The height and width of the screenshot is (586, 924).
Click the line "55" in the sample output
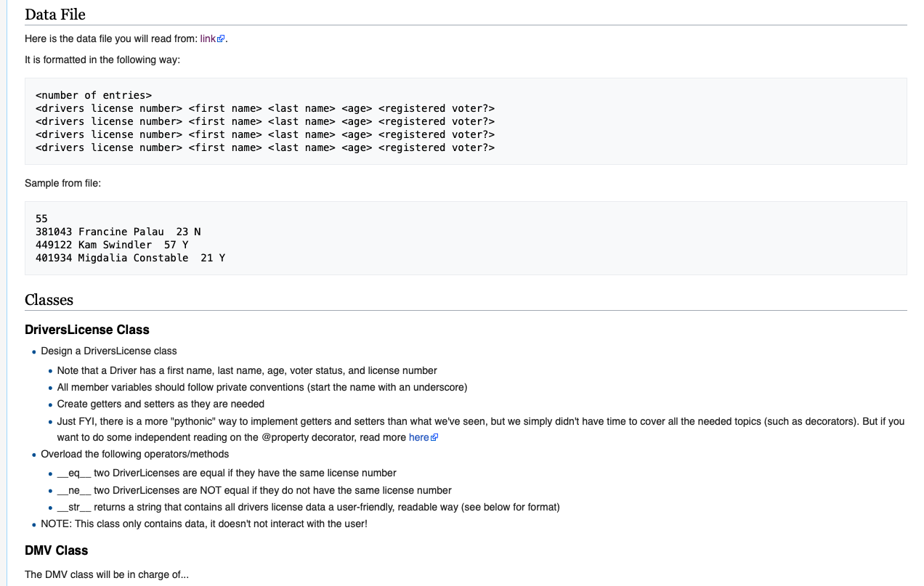tap(41, 219)
